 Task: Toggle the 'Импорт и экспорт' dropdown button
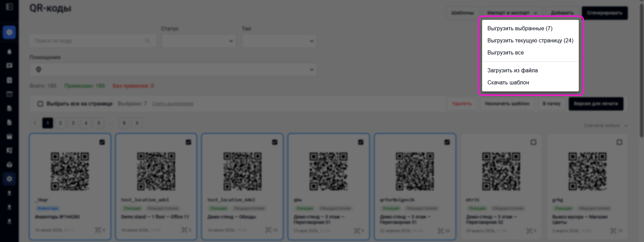(512, 13)
